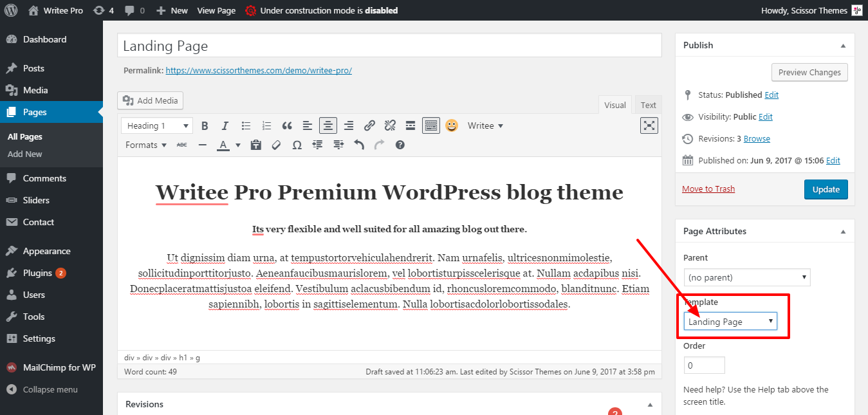Apply strikethrough formatting
This screenshot has height=415, width=868.
click(182, 145)
